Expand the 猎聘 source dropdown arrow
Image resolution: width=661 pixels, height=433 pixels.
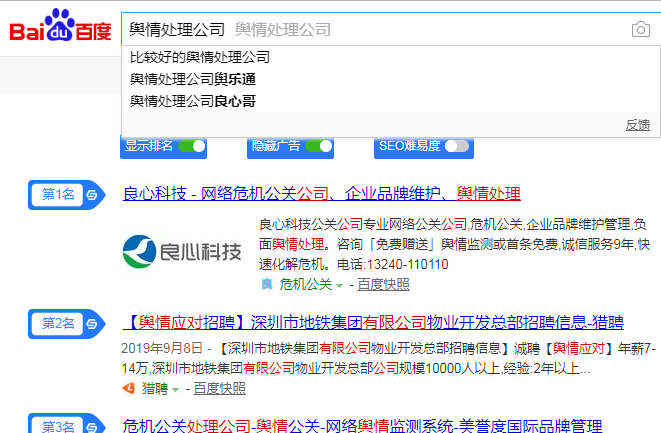point(175,390)
